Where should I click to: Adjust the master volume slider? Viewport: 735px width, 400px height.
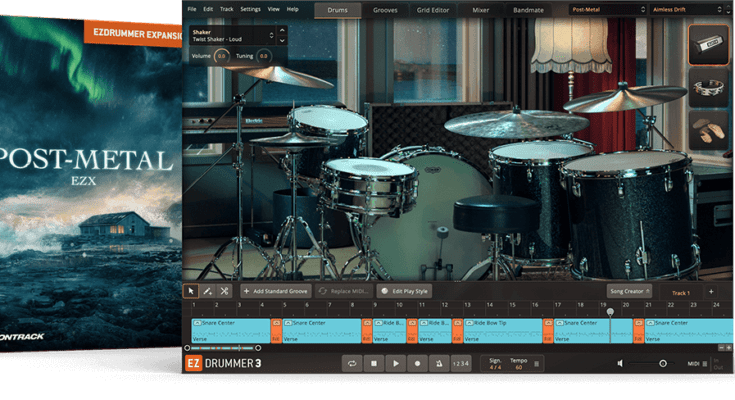(x=663, y=364)
